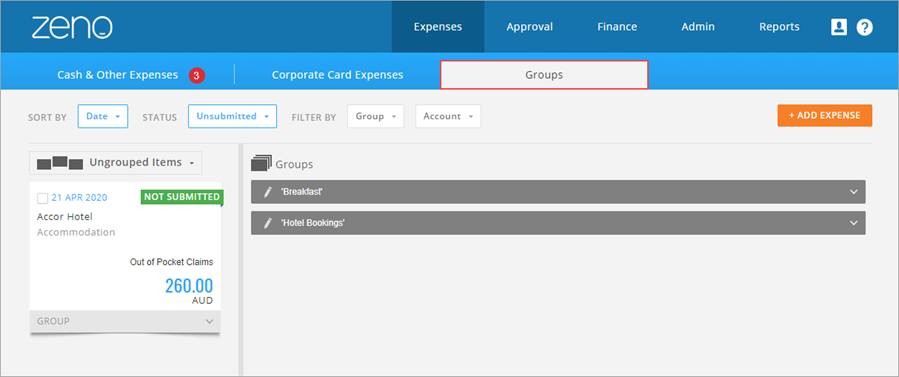The width and height of the screenshot is (899, 377).
Task: Click the 260.00 amount
Action: click(x=189, y=285)
